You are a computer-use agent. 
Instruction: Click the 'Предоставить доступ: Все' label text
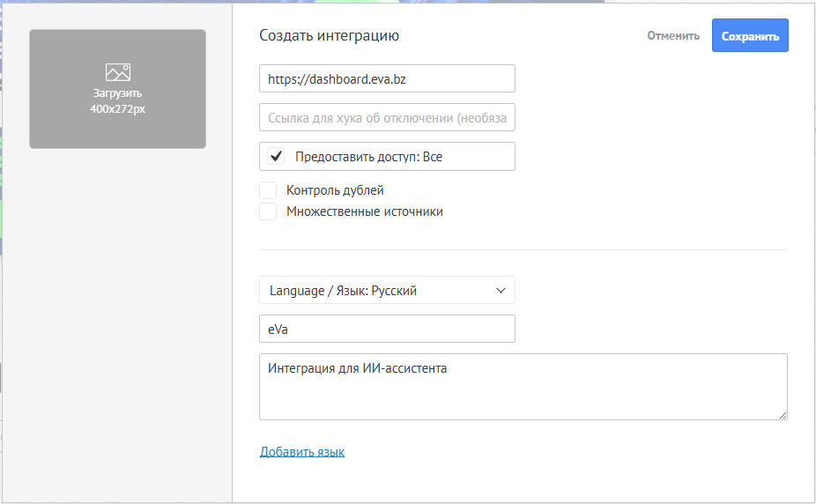368,157
